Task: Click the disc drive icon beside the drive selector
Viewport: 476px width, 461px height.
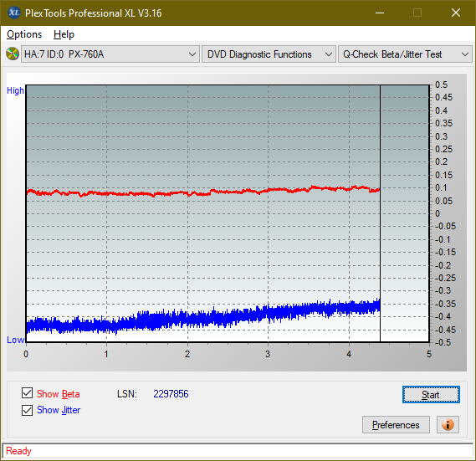Action: [x=13, y=54]
